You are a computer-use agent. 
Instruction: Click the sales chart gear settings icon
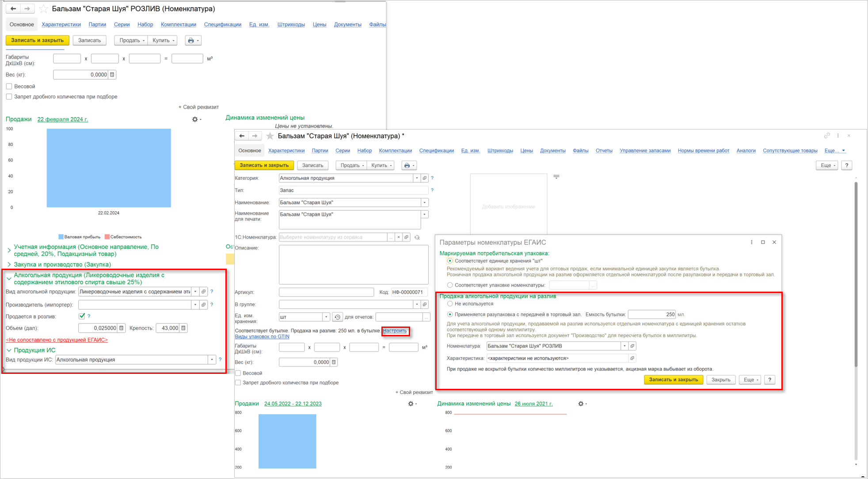(195, 119)
